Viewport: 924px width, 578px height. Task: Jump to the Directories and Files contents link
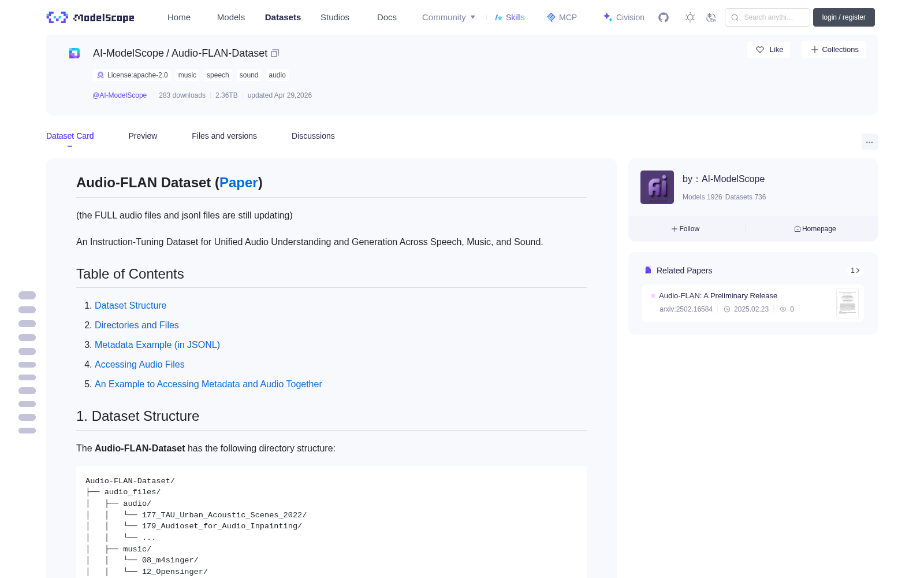point(137,325)
